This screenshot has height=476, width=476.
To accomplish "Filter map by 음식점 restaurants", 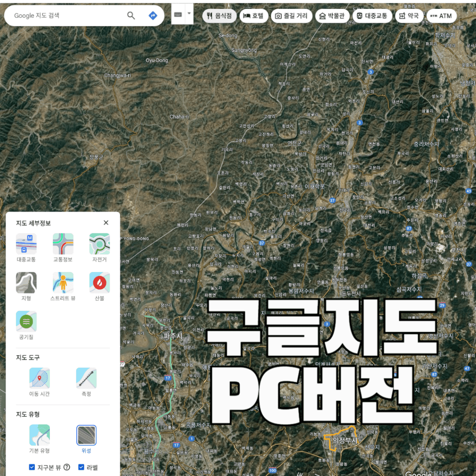I will click(220, 16).
